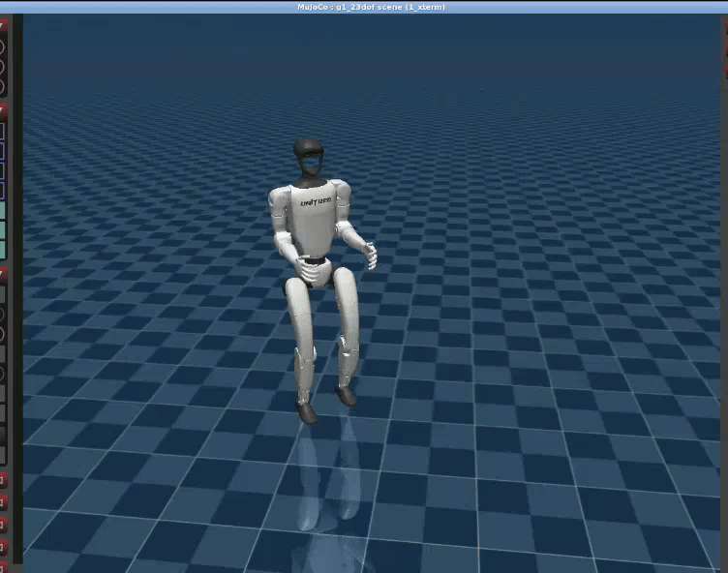This screenshot has width=728, height=573.
Task: Collapse the second red section header in left panel
Action: point(3,108)
